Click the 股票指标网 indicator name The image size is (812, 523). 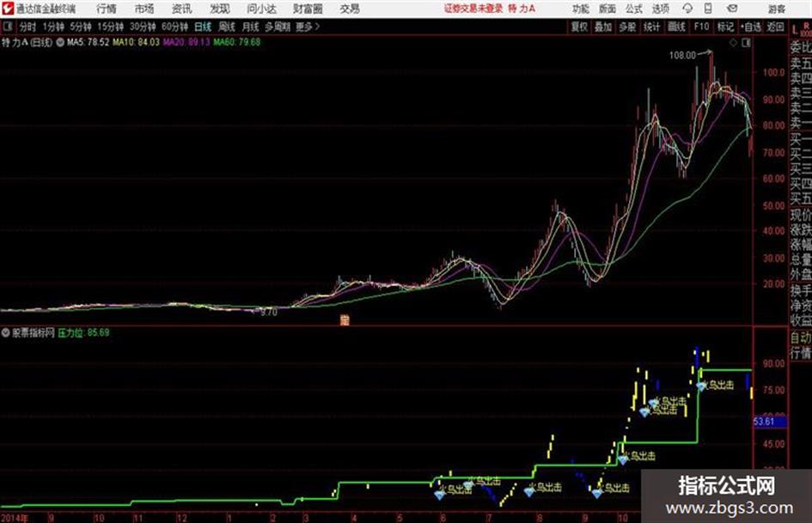click(x=34, y=332)
